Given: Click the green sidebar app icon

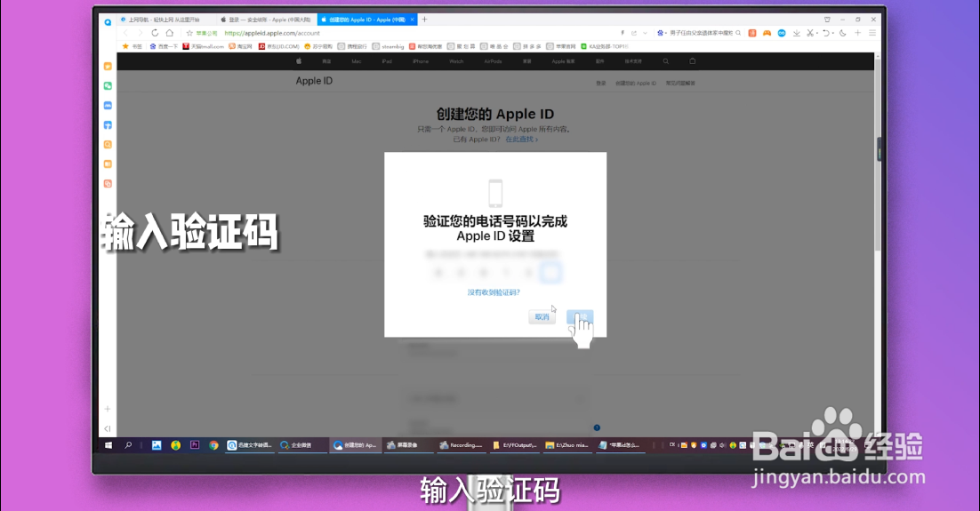Looking at the screenshot, I should (108, 85).
